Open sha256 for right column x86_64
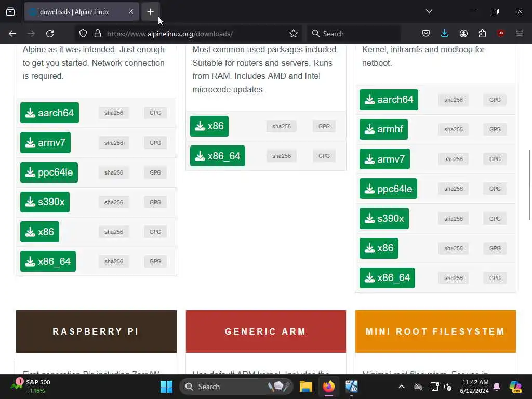The image size is (532, 399). pos(453,278)
